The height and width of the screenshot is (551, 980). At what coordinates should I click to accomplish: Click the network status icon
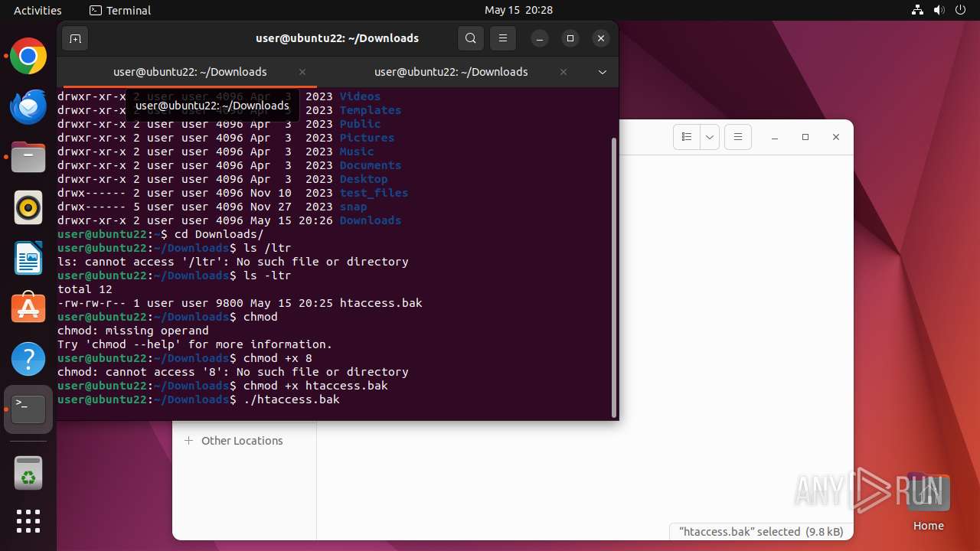coord(919,10)
